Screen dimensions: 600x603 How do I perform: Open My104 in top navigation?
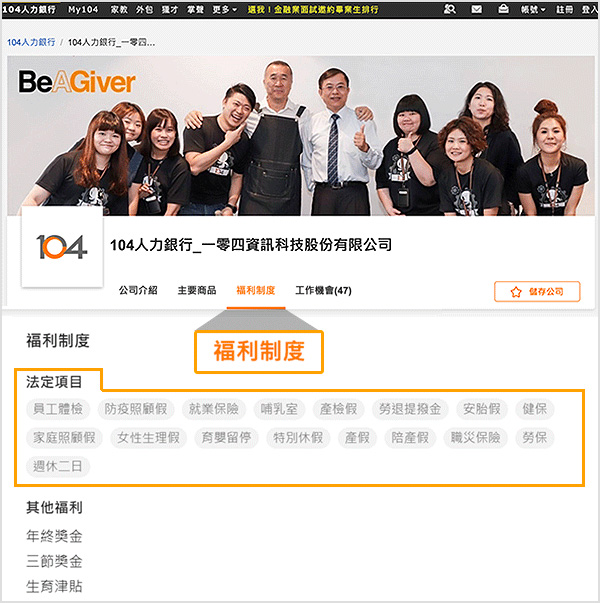(x=83, y=9)
